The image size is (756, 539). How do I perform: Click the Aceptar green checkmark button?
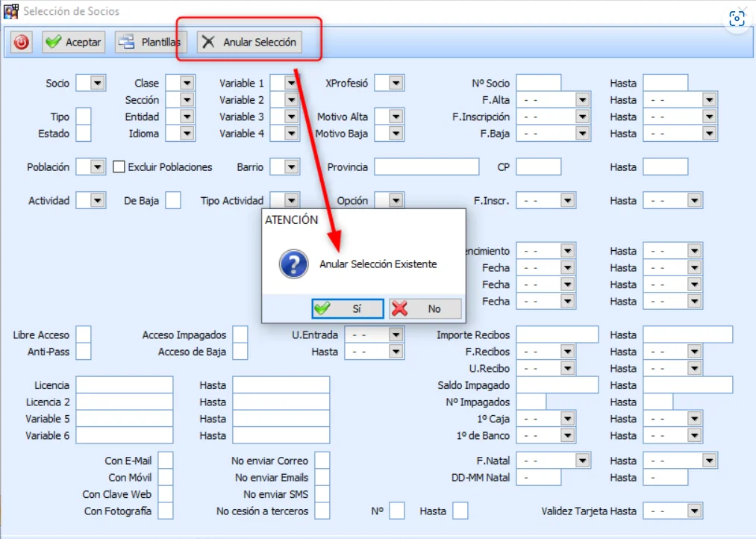tap(73, 43)
